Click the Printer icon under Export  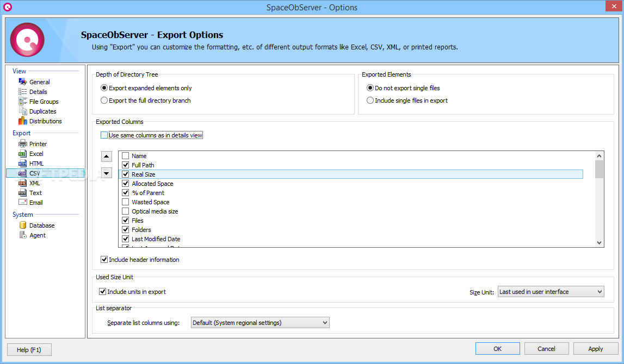point(23,143)
